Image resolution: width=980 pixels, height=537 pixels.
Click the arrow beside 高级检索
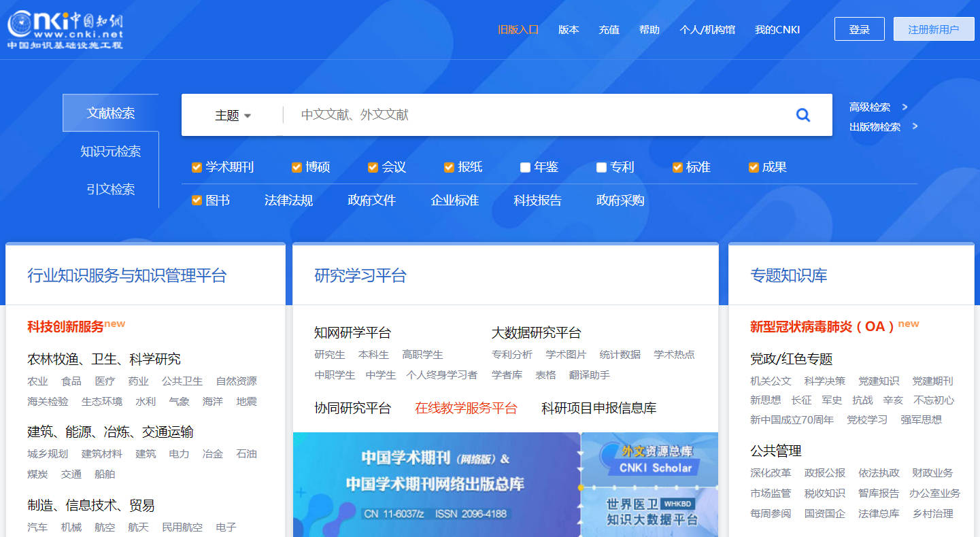pyautogui.click(x=905, y=107)
